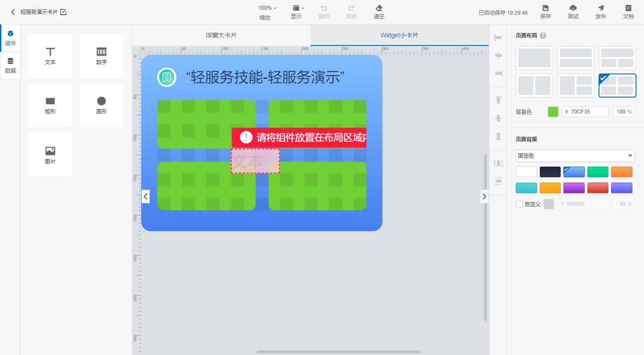Collapse left panel with the chevron
This screenshot has height=355, width=644.
146,196
